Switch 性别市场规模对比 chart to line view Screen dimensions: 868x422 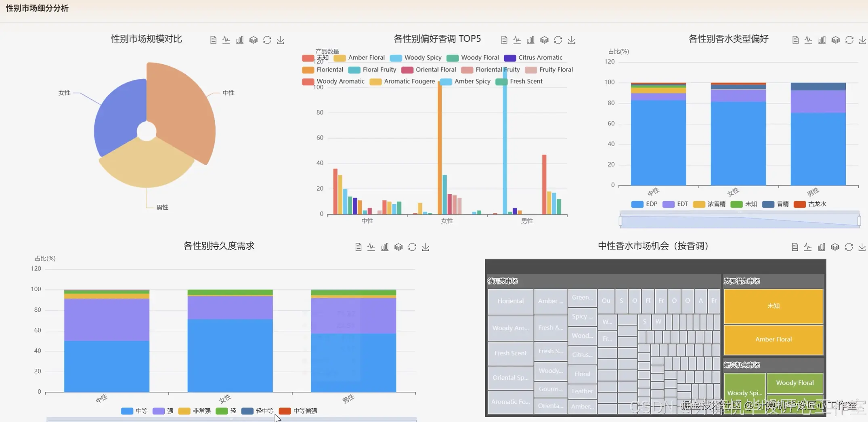point(226,40)
